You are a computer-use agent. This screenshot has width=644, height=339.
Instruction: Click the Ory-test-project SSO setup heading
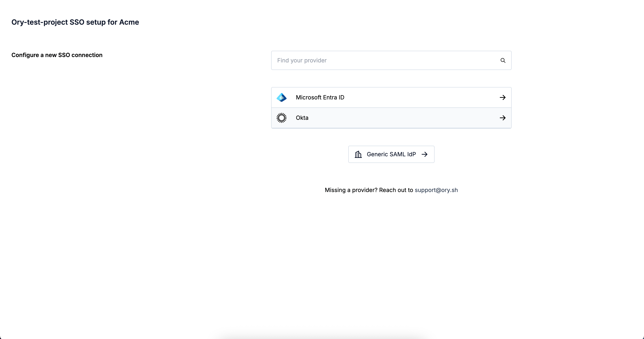click(75, 22)
